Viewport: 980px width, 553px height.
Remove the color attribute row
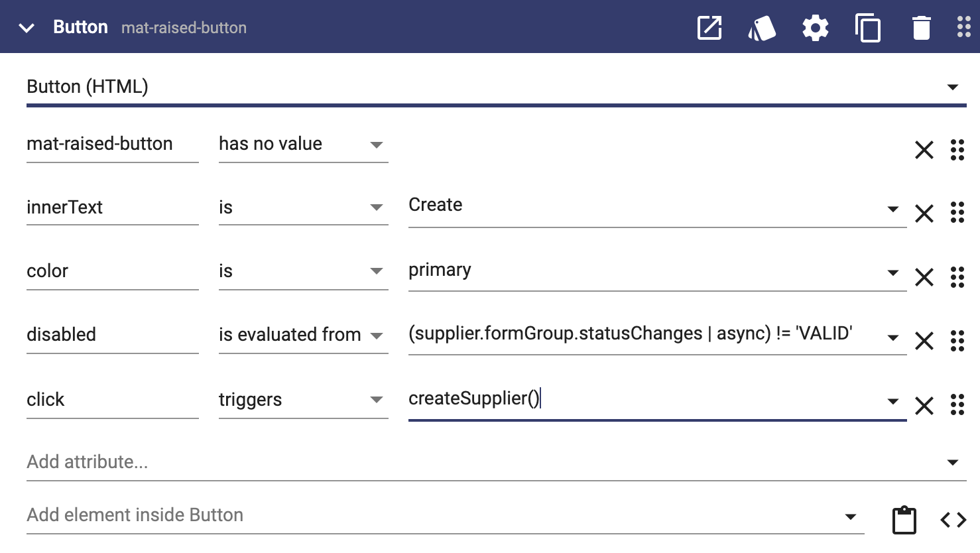tap(924, 277)
